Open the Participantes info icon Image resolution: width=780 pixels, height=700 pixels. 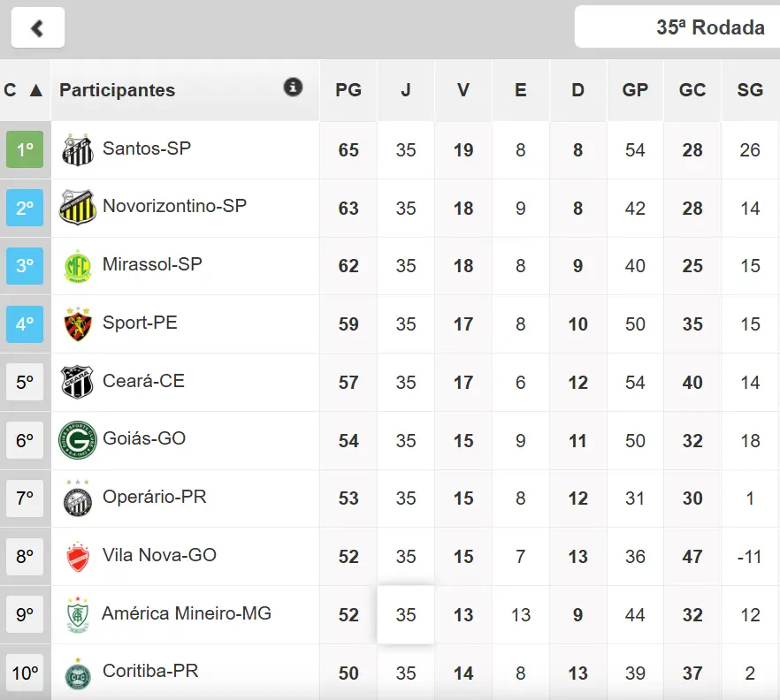(293, 87)
